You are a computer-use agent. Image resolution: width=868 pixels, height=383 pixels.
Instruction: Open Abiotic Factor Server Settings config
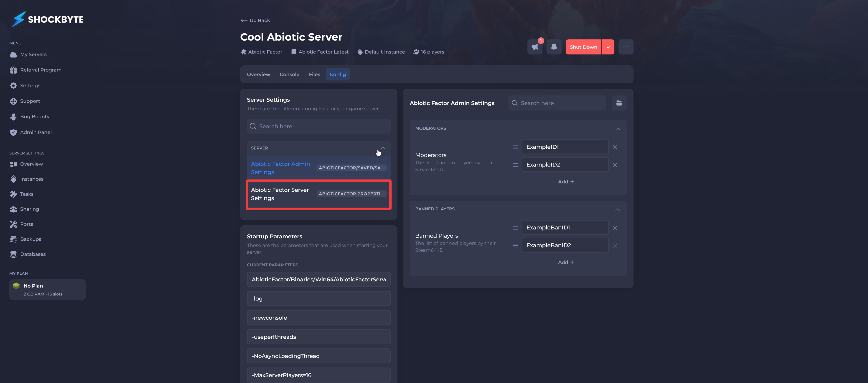click(x=318, y=194)
